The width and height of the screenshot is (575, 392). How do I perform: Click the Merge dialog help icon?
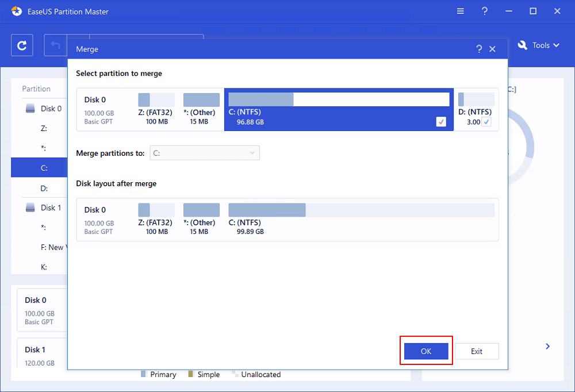479,49
